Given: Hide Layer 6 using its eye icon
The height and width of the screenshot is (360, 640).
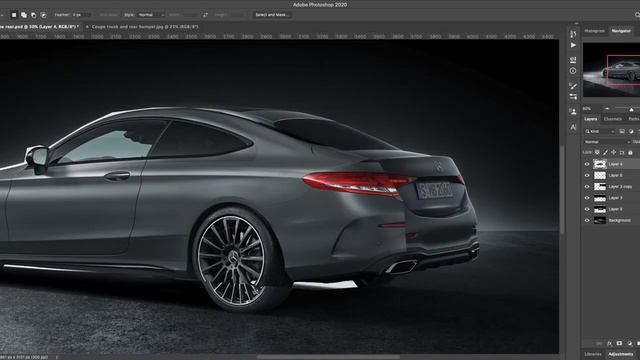Looking at the screenshot, I should click(587, 175).
